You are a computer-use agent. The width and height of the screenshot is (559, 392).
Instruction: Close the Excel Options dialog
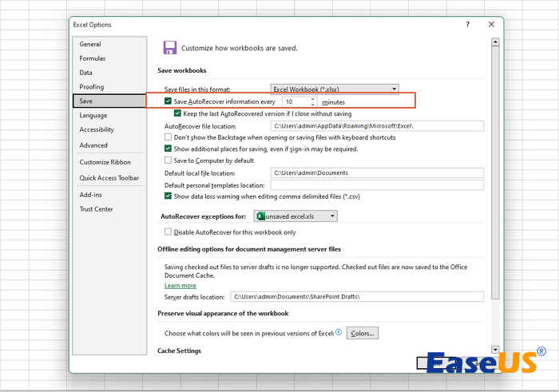click(491, 24)
